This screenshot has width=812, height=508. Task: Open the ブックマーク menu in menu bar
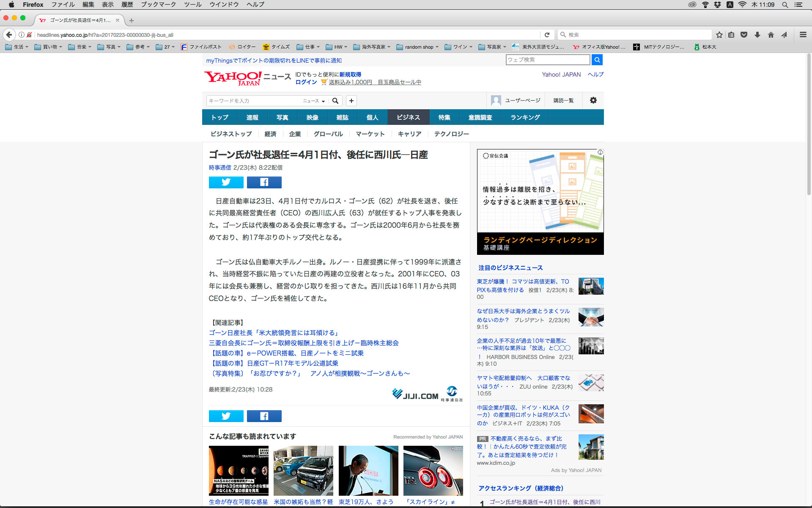[158, 5]
